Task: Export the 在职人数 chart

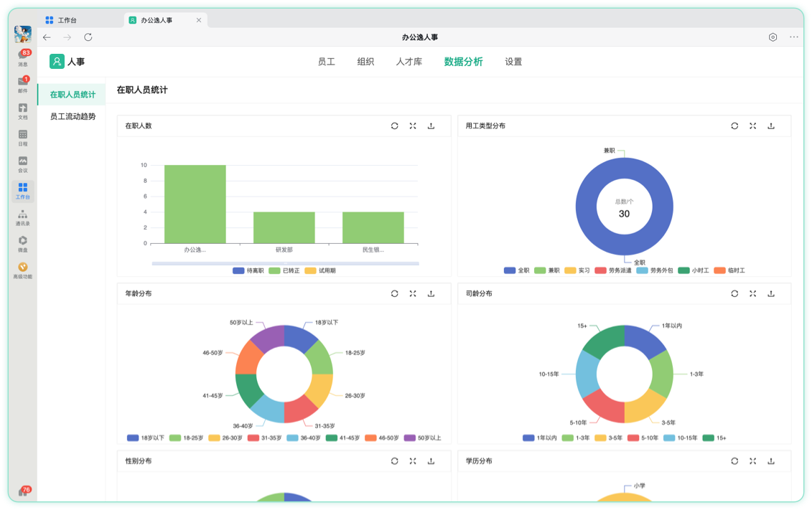Action: point(431,126)
